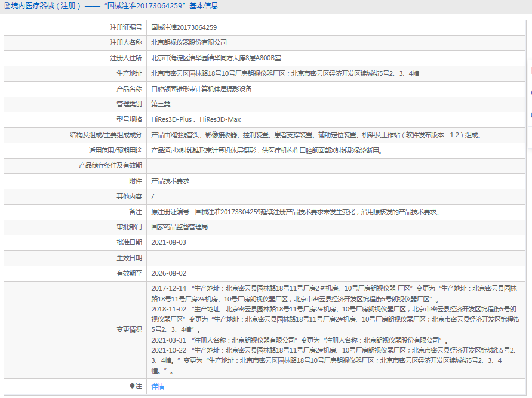Select product name 口腔颌面锥形束计算机体层摄影设备

(202, 89)
